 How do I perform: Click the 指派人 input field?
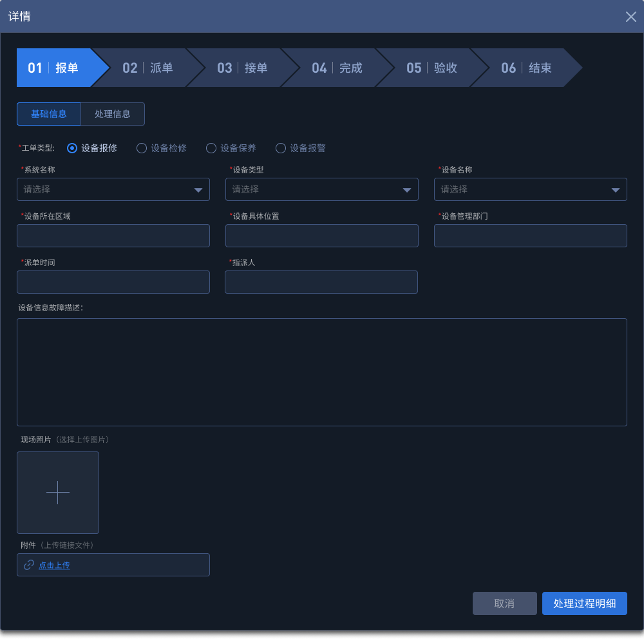tap(321, 282)
